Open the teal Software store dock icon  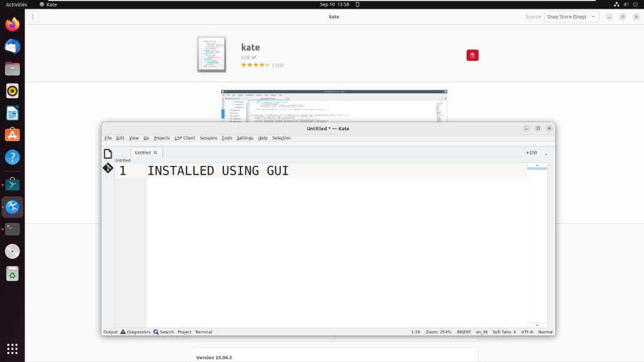(x=12, y=185)
